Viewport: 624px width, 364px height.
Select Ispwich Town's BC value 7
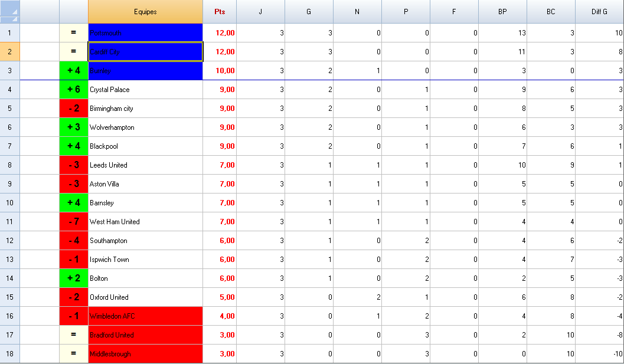[x=551, y=260]
